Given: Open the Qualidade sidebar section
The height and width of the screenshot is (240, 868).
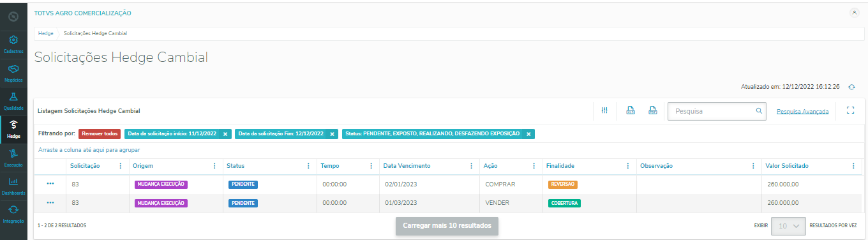Looking at the screenshot, I should 13,101.
